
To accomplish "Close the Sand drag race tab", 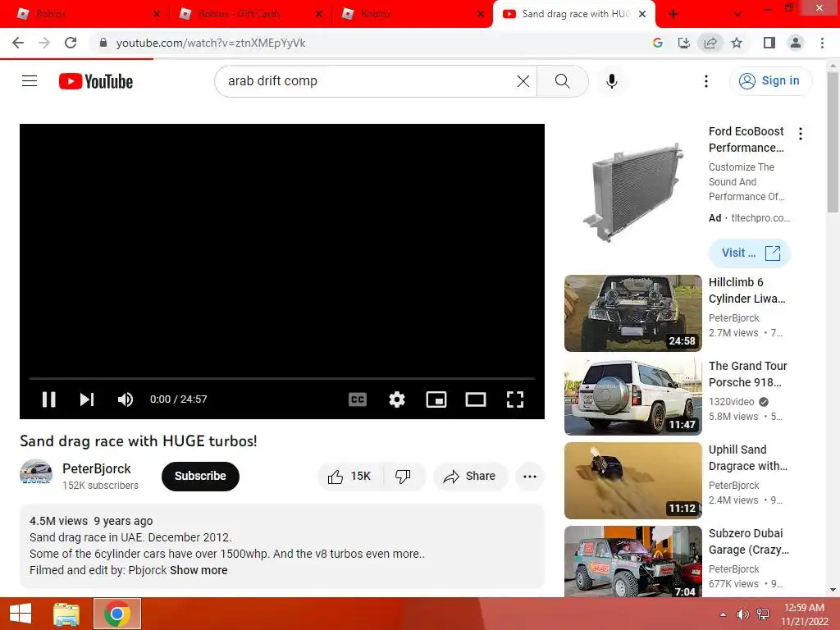I will [642, 14].
